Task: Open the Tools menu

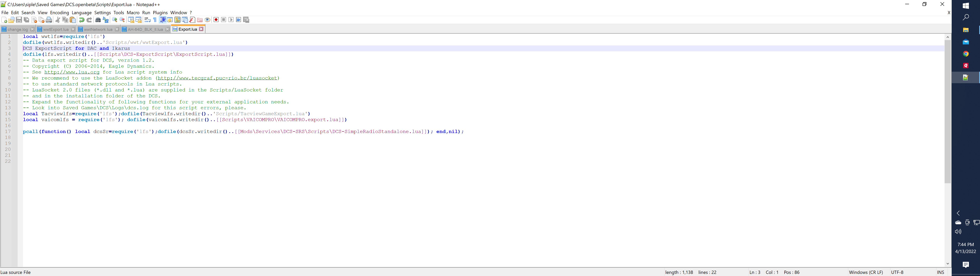Action: (119, 13)
